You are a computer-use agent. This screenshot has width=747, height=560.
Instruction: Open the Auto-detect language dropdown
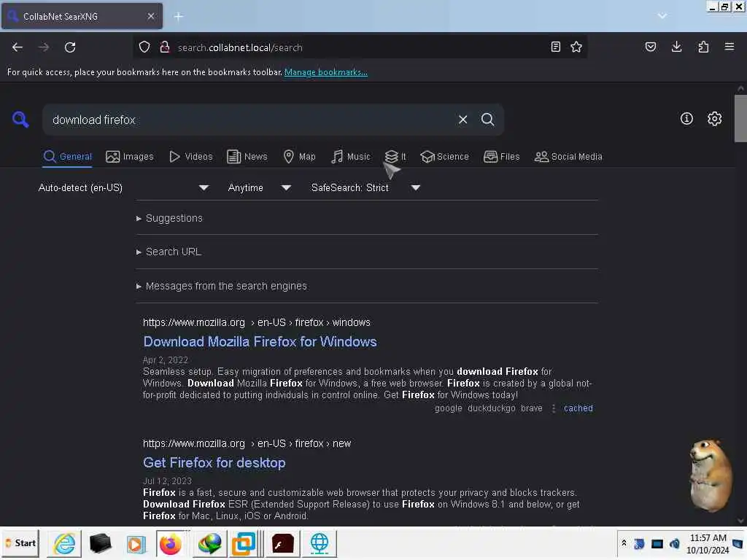point(123,187)
